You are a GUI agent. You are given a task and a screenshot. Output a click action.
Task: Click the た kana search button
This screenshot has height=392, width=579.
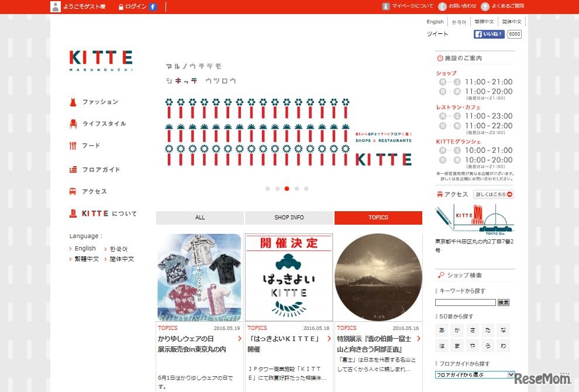click(x=488, y=331)
